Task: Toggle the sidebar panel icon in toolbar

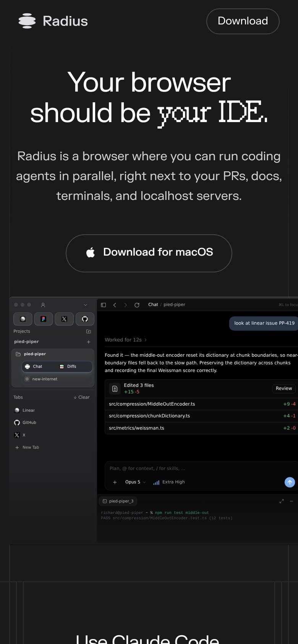Action: [x=103, y=305]
